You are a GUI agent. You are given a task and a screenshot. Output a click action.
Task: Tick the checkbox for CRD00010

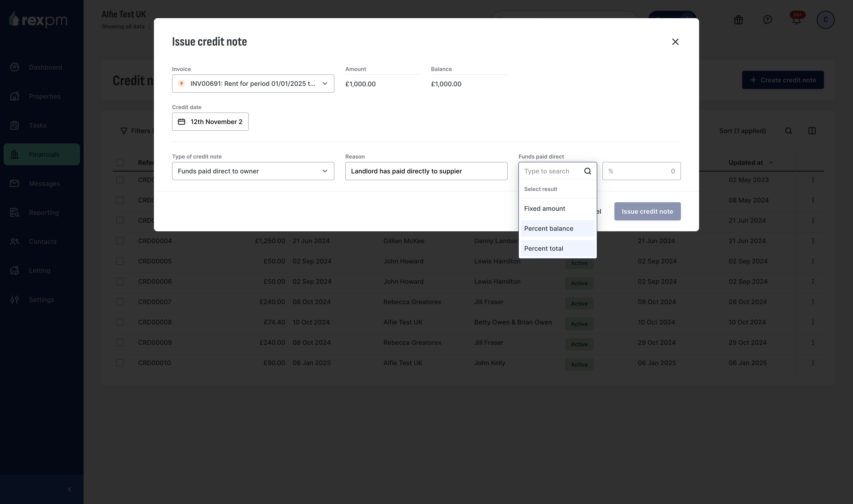click(x=120, y=363)
